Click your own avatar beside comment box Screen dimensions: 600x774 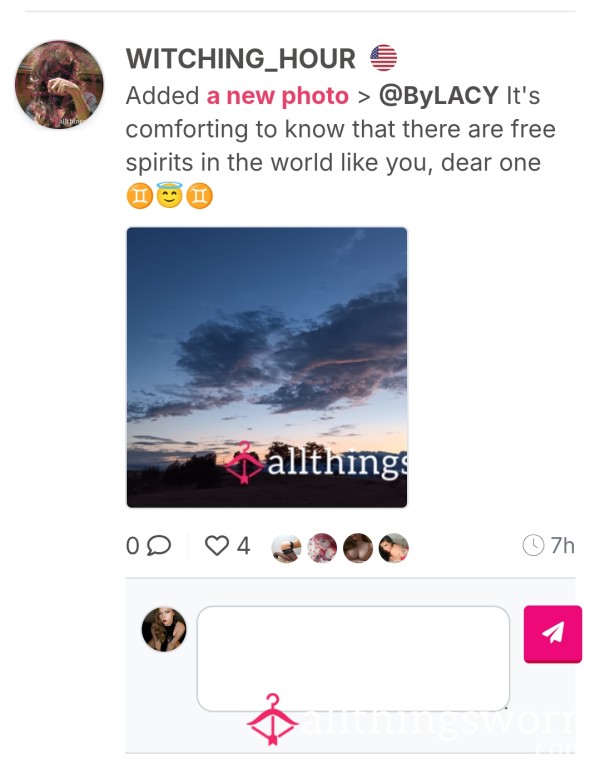pos(164,629)
